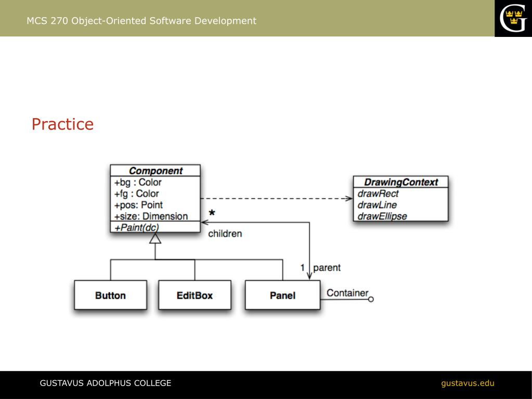Image resolution: width=532 pixels, height=399 pixels.
Task: Select the Panel class box
Action: pos(282,295)
